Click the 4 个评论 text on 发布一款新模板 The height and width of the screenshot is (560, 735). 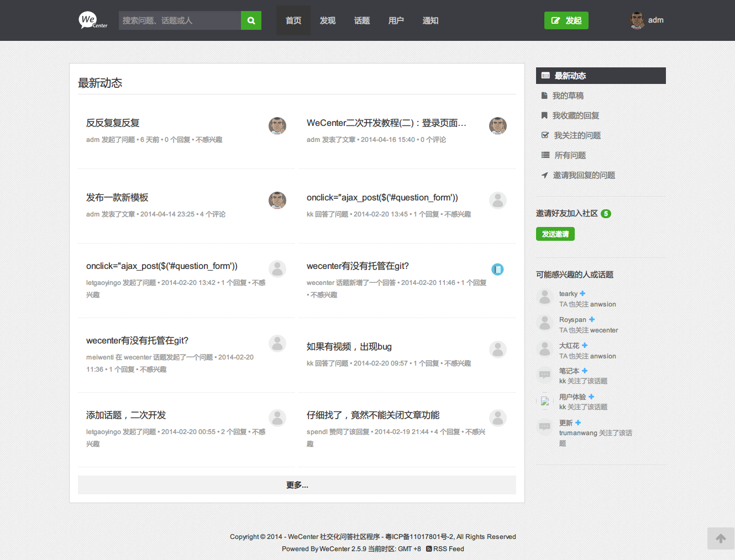[x=213, y=214]
